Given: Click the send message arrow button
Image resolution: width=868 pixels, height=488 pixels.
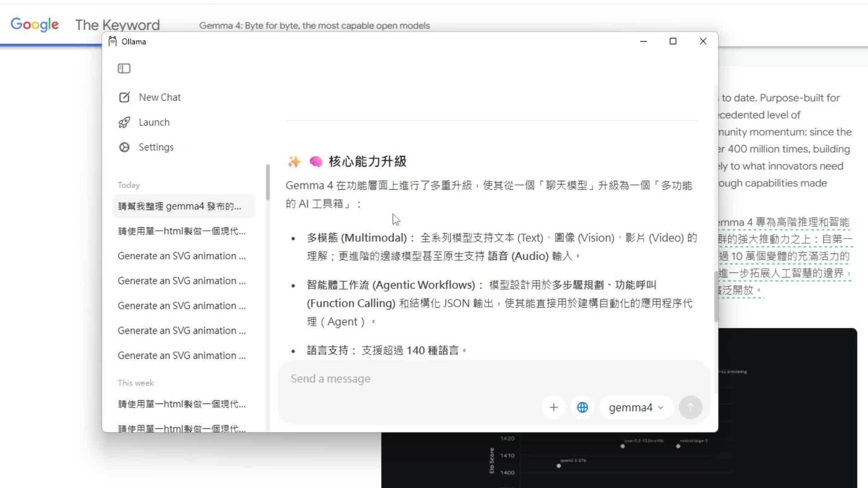Looking at the screenshot, I should pyautogui.click(x=690, y=408).
